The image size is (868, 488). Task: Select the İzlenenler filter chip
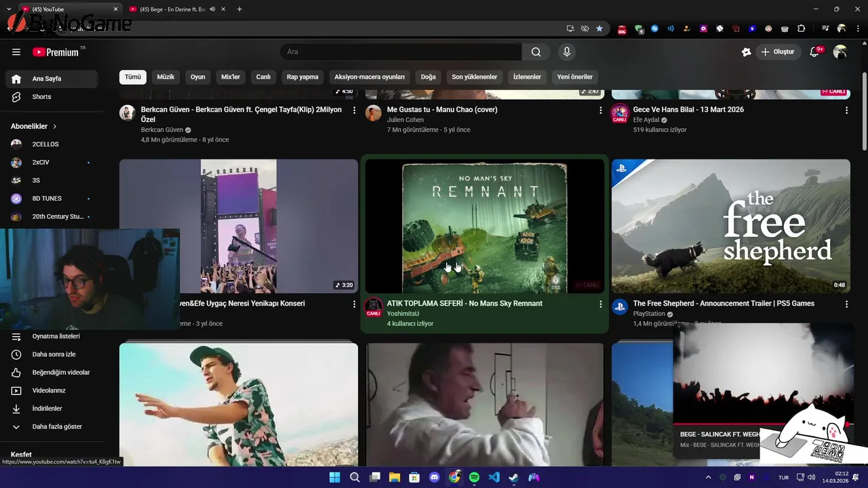tap(527, 77)
